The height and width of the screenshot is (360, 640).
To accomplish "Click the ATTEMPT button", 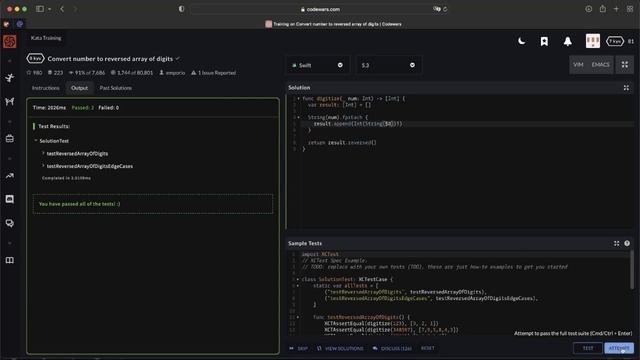I will click(619, 348).
